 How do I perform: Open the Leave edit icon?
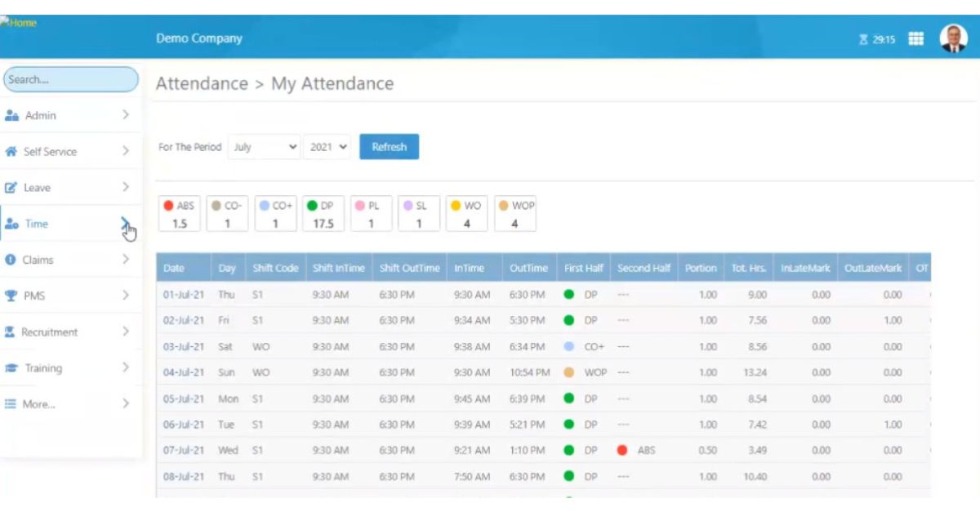(x=12, y=187)
